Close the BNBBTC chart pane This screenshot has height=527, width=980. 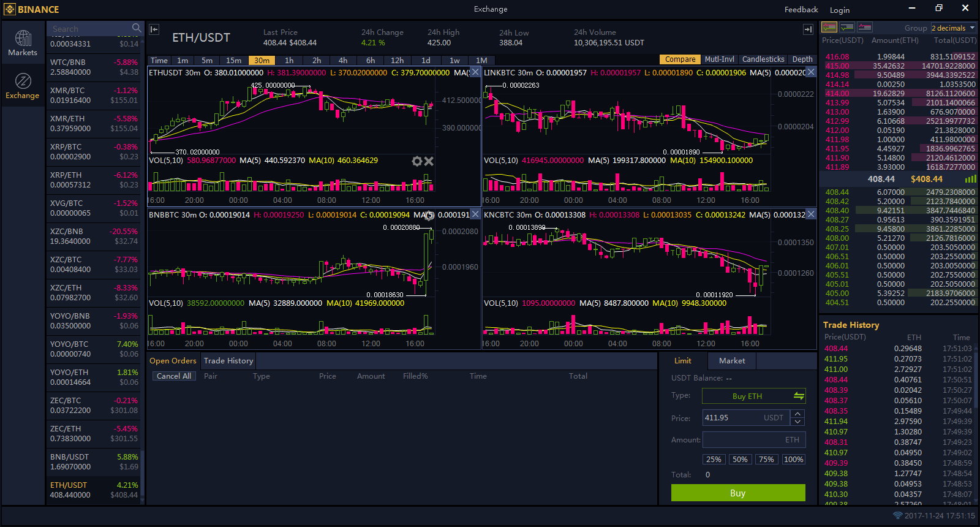[475, 214]
